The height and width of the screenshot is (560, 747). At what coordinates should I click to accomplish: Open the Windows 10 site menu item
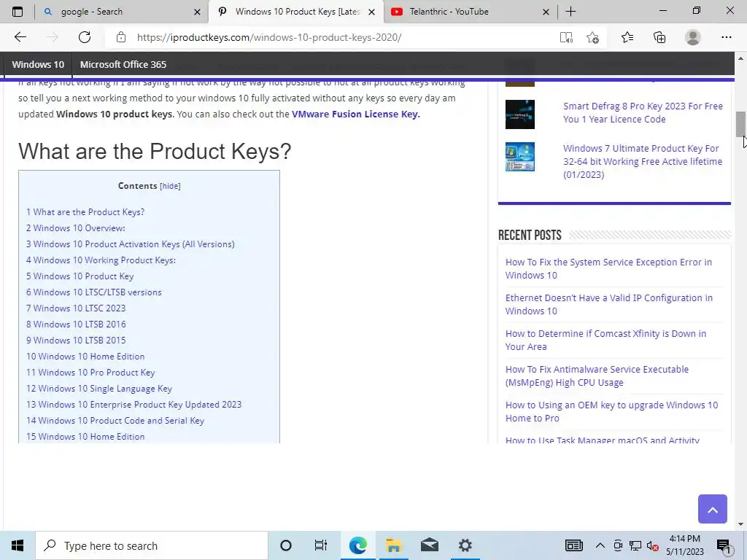tap(38, 64)
